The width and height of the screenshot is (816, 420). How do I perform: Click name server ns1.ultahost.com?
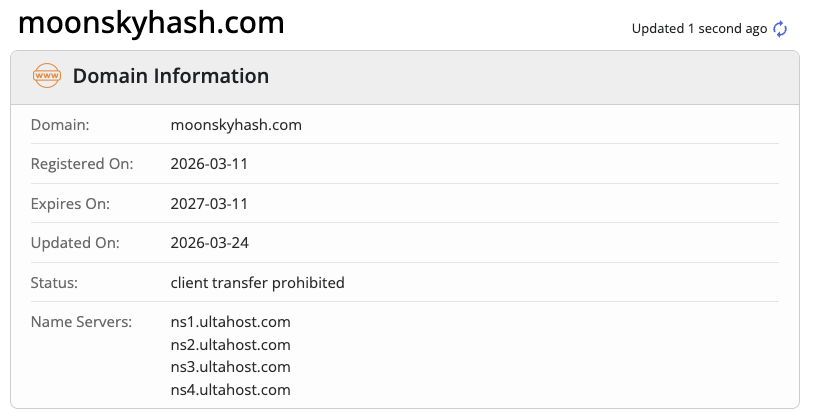(x=231, y=322)
